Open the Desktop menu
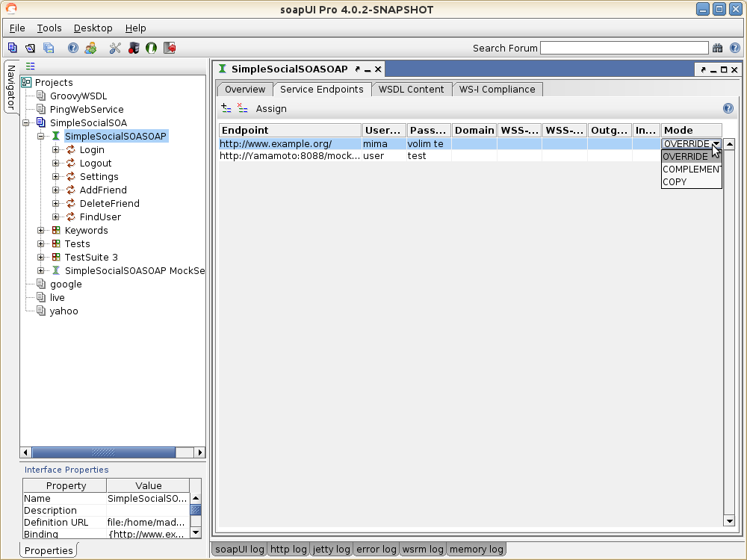This screenshot has height=560, width=747. 93,28
